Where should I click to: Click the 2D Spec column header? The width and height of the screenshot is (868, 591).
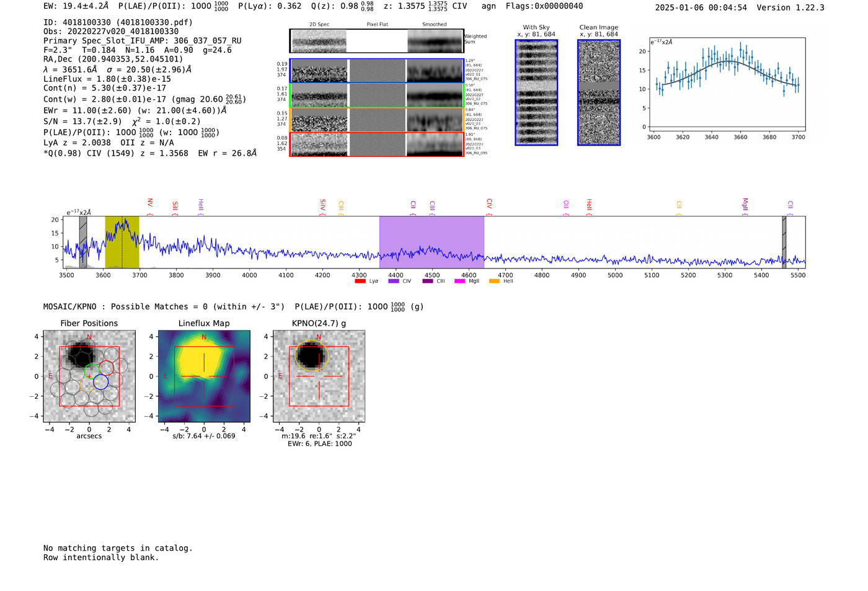(319, 25)
